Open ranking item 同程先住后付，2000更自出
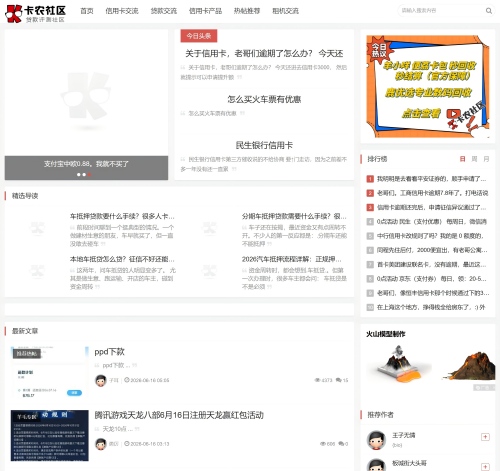 click(432, 250)
